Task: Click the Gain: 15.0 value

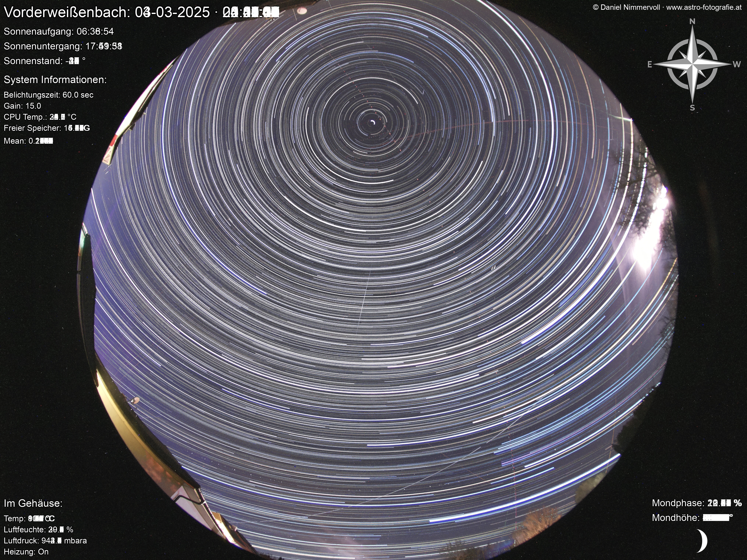Action: [22, 106]
